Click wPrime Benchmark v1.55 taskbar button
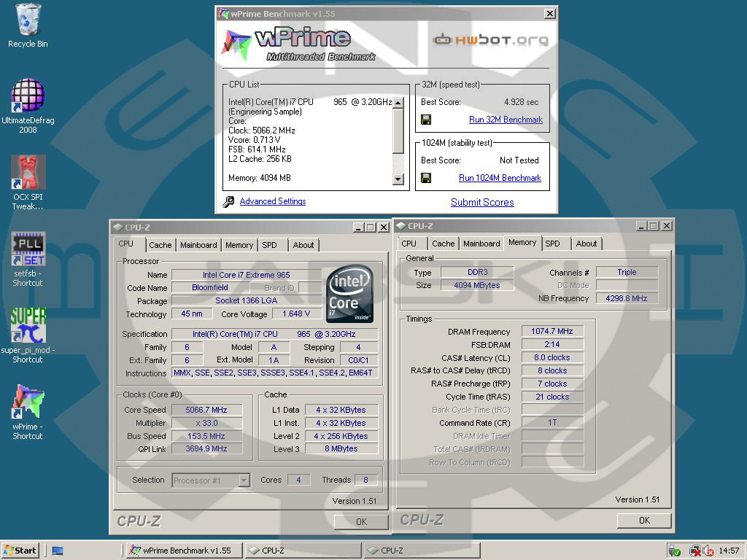This screenshot has width=747, height=560. pos(185,551)
